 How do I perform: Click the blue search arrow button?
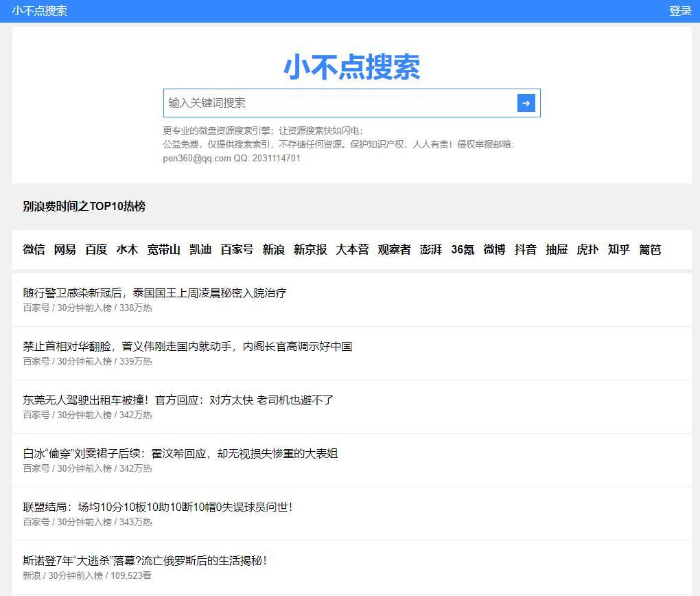pyautogui.click(x=526, y=103)
